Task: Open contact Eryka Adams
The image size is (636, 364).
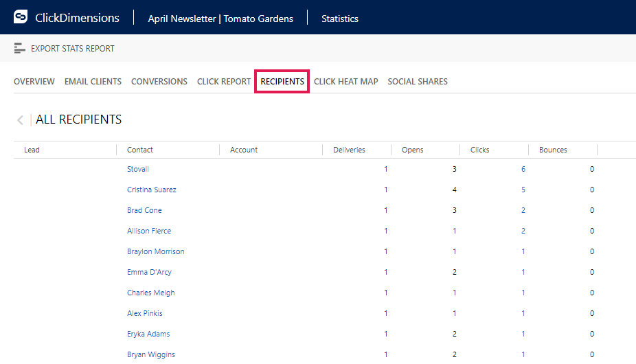Action: pos(148,334)
